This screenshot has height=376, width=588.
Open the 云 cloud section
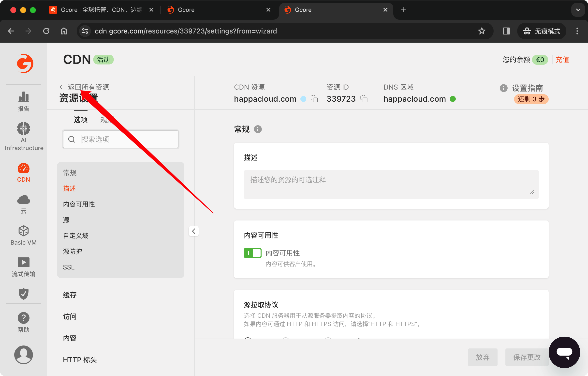coord(24,204)
